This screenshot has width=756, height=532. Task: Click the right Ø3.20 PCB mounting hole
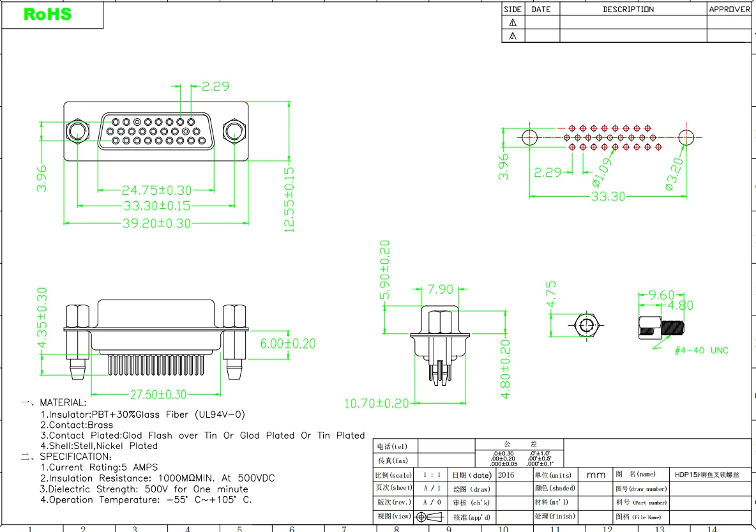[686, 137]
